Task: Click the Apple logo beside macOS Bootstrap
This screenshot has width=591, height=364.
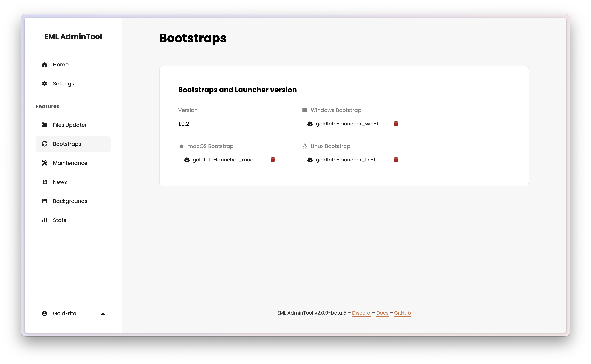Action: tap(181, 146)
